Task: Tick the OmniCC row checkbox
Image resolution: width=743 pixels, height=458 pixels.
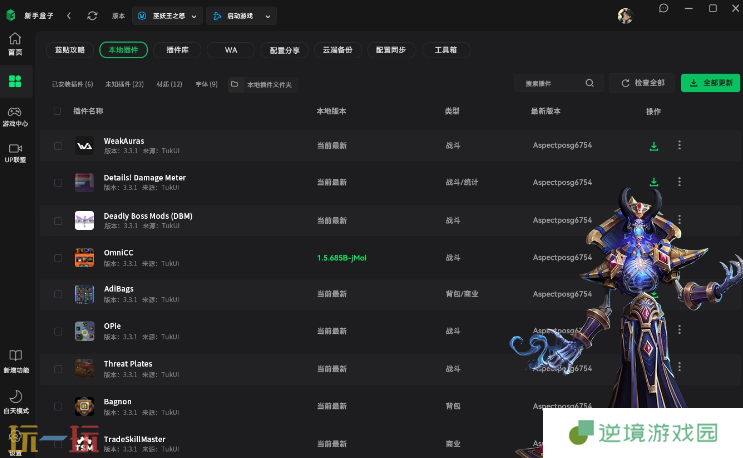Action: pos(58,258)
